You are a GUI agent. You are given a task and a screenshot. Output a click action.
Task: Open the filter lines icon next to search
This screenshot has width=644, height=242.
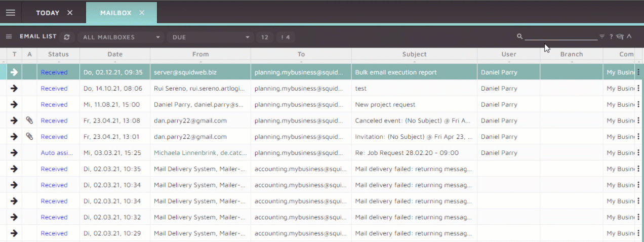(602, 36)
